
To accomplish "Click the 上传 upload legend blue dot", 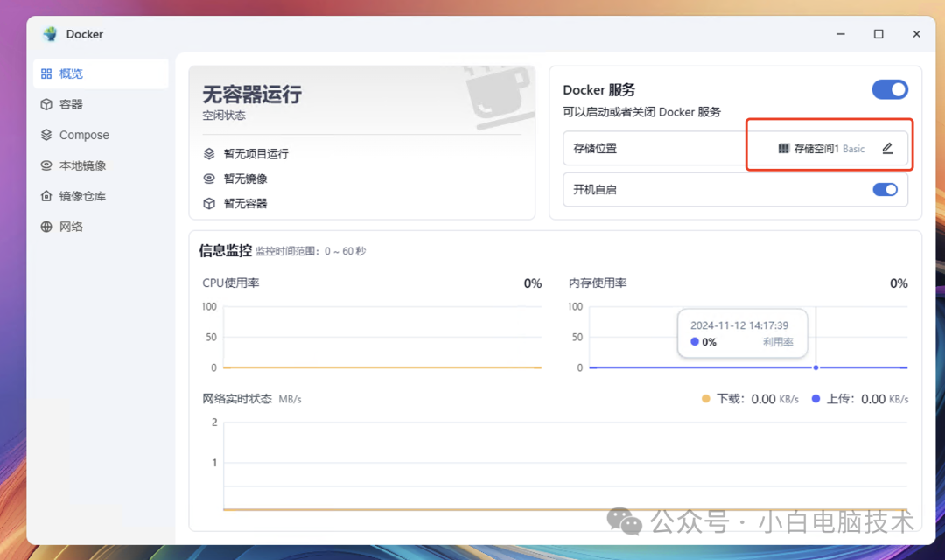I will pos(815,398).
